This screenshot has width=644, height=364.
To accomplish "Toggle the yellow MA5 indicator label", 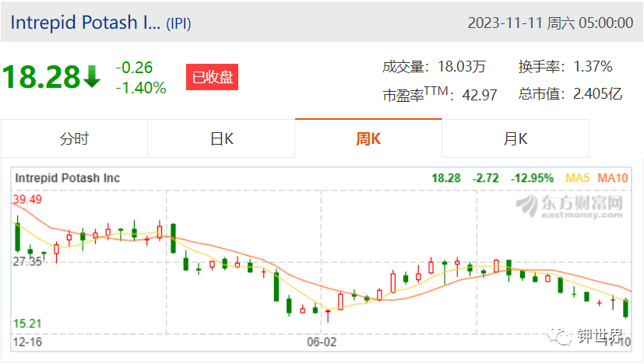I will click(x=578, y=178).
